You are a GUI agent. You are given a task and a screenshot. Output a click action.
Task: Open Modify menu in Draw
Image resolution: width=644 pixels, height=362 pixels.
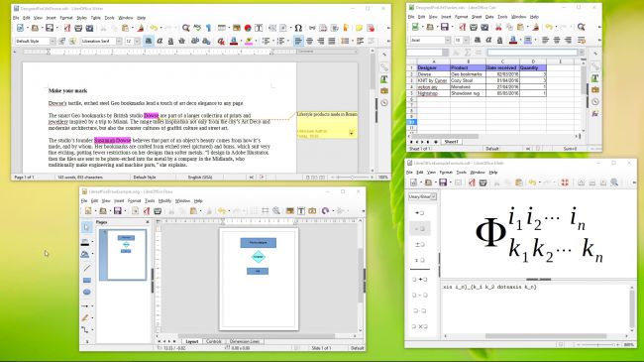click(164, 200)
